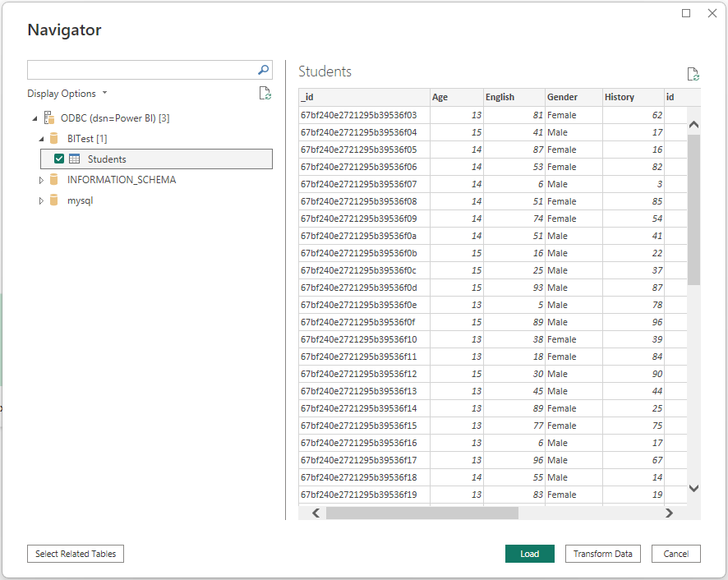
Task: Click the BITest database icon
Action: pyautogui.click(x=54, y=138)
